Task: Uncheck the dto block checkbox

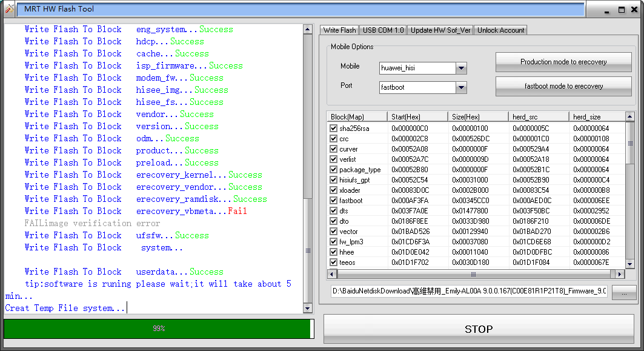Action: pyautogui.click(x=333, y=221)
